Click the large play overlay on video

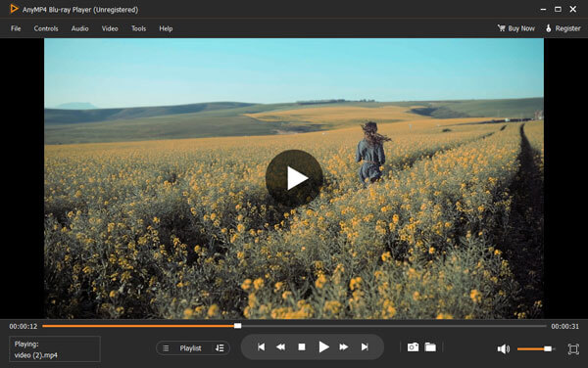click(294, 178)
